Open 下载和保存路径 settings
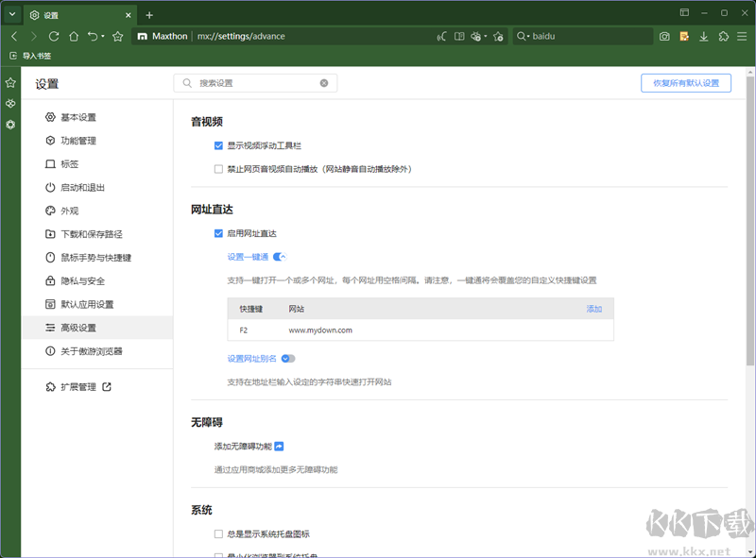This screenshot has width=756, height=558. [x=97, y=234]
